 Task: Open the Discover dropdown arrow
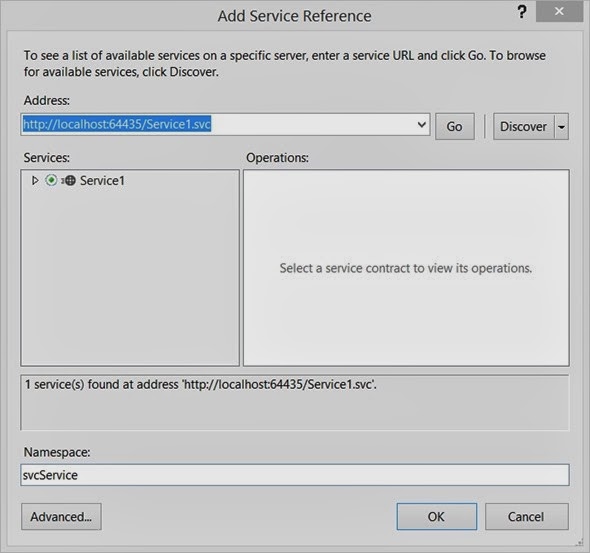point(561,126)
